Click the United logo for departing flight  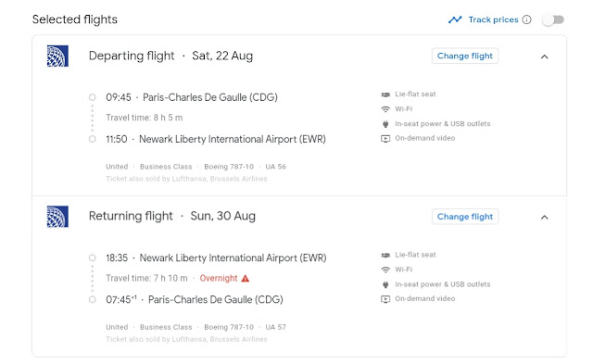[57, 56]
